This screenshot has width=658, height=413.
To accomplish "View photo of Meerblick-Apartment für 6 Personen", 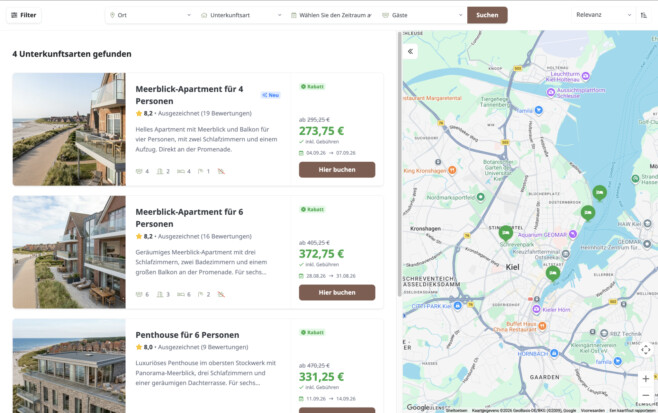I will click(69, 252).
